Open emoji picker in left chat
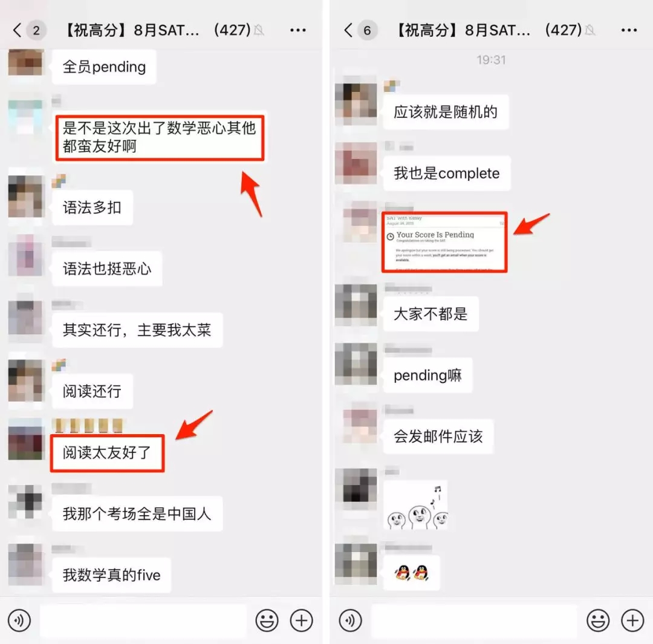The width and height of the screenshot is (653, 644). [267, 620]
